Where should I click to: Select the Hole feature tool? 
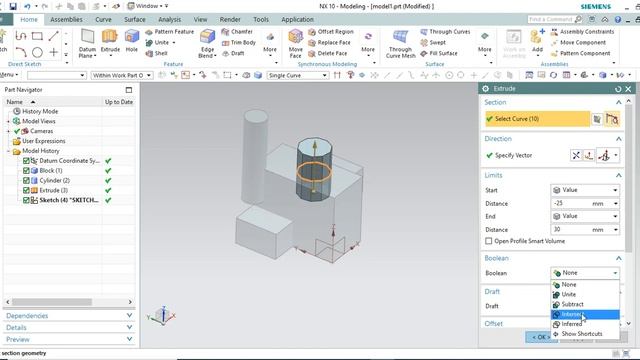(131, 41)
